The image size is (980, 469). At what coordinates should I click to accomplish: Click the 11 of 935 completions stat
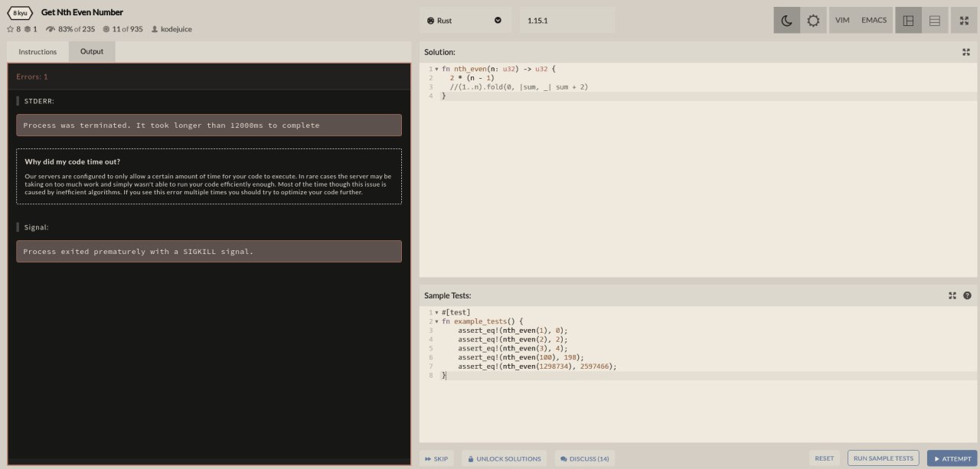pos(122,29)
